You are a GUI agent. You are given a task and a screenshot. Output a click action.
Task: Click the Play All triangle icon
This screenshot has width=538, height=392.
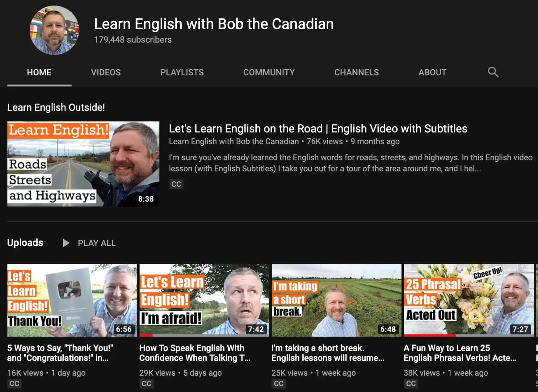(x=66, y=243)
